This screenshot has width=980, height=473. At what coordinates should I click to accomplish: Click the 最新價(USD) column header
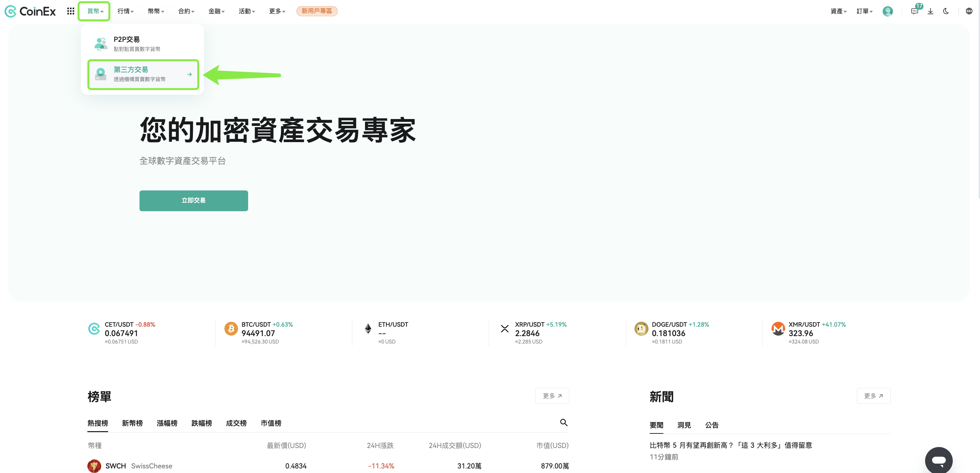(x=286, y=446)
